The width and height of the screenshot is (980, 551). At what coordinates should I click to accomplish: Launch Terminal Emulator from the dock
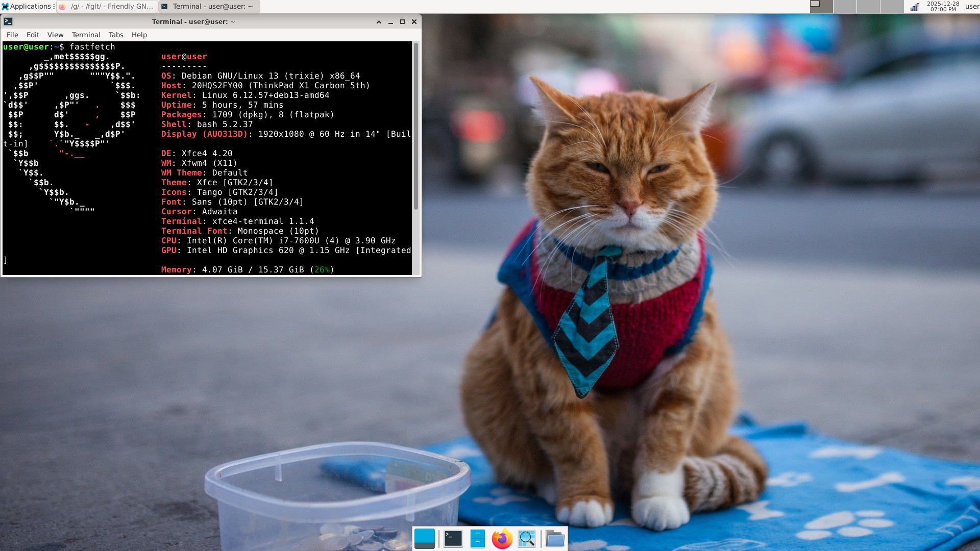pos(453,539)
